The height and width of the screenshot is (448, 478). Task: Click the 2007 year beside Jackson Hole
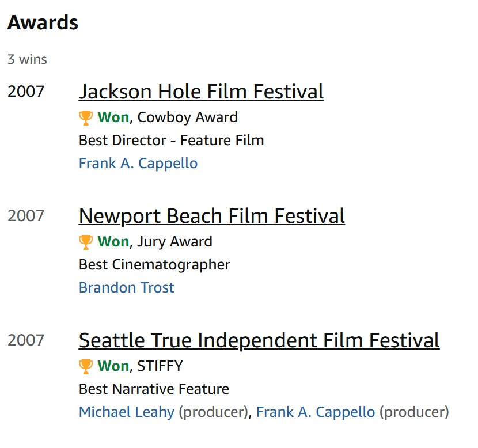[x=26, y=92]
